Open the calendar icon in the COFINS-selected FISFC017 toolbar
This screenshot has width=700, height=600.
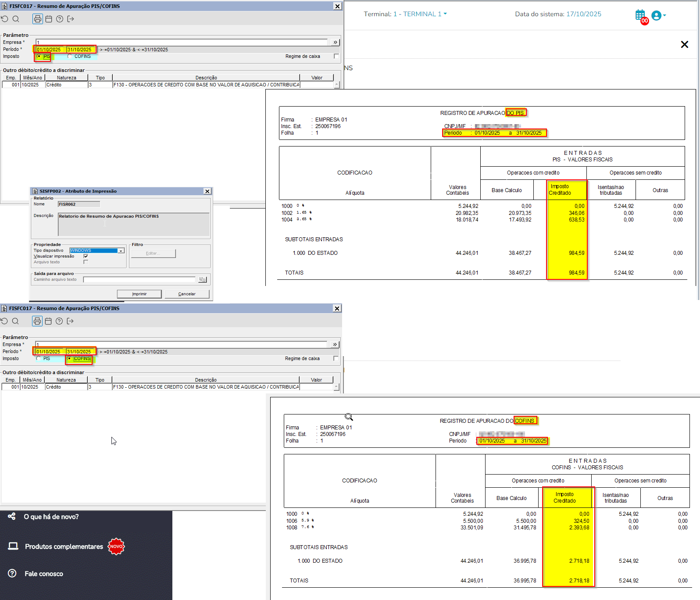(48, 321)
